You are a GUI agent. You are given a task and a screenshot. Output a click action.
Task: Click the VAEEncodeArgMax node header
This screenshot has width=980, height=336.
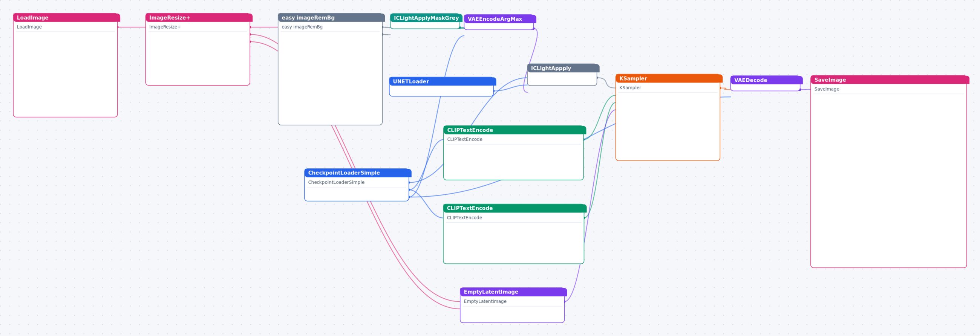500,19
